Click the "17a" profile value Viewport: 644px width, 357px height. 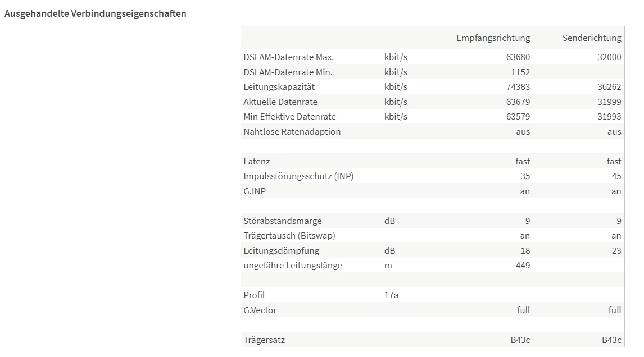click(392, 295)
